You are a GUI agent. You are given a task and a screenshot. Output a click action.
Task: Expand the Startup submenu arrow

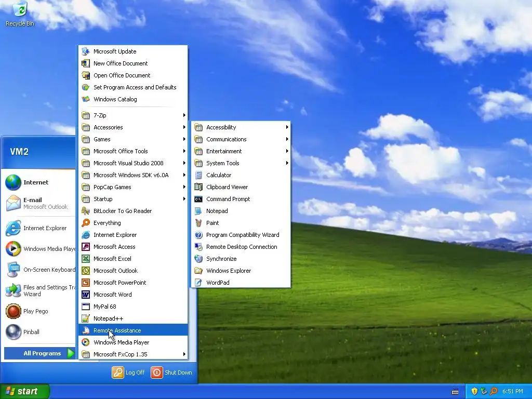pyautogui.click(x=184, y=199)
